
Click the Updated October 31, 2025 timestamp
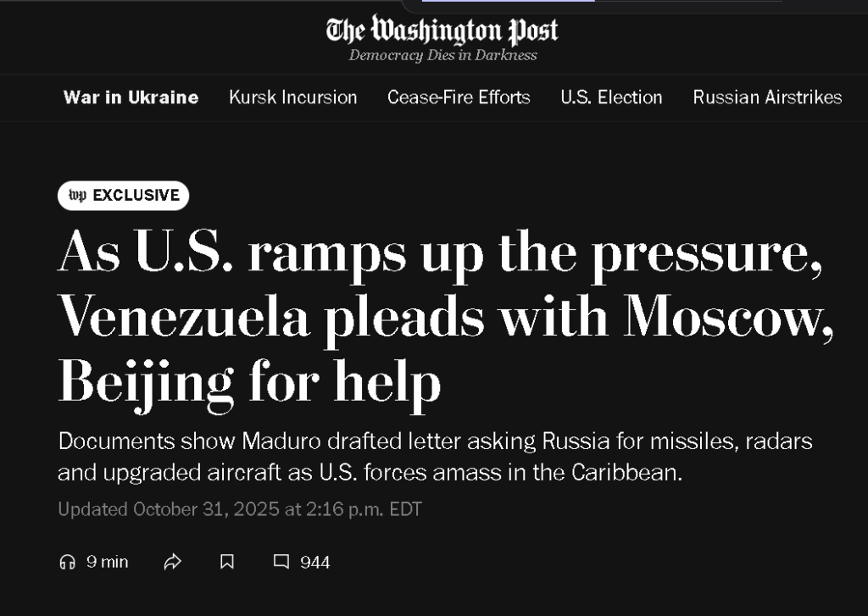tap(240, 509)
